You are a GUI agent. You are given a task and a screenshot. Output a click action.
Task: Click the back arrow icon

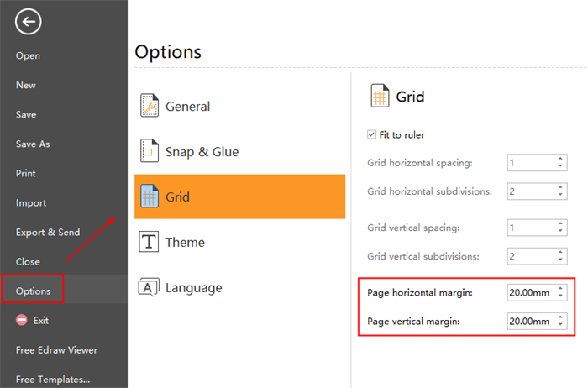tap(28, 23)
